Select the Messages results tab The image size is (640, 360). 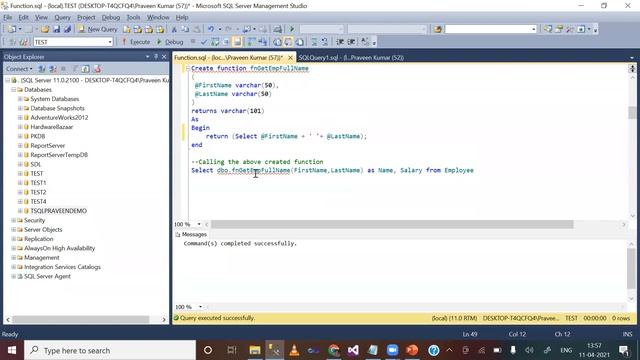click(191, 234)
